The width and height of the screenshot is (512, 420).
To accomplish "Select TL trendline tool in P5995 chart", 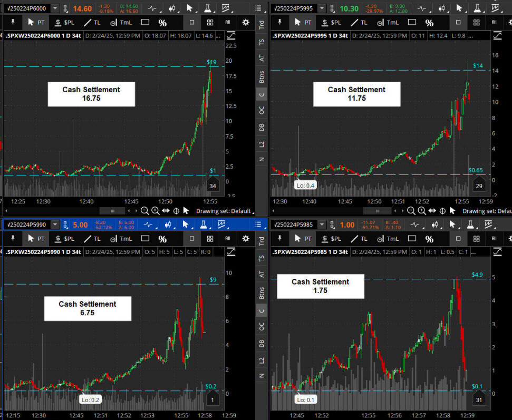I will tap(359, 22).
